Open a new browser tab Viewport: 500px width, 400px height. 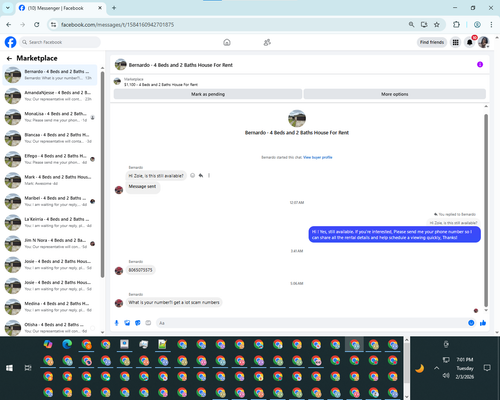click(114, 8)
